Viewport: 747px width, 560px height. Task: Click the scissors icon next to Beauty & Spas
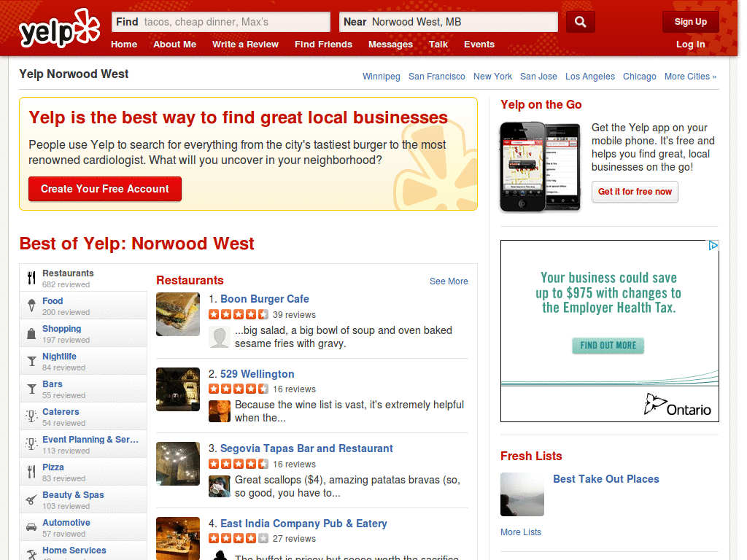[x=32, y=499]
